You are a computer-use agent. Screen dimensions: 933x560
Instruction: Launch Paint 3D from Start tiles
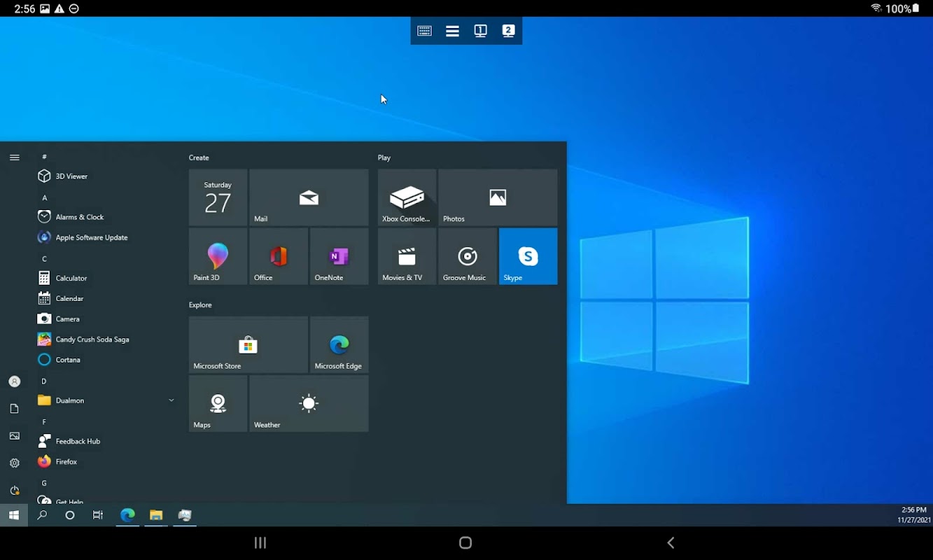(x=218, y=256)
